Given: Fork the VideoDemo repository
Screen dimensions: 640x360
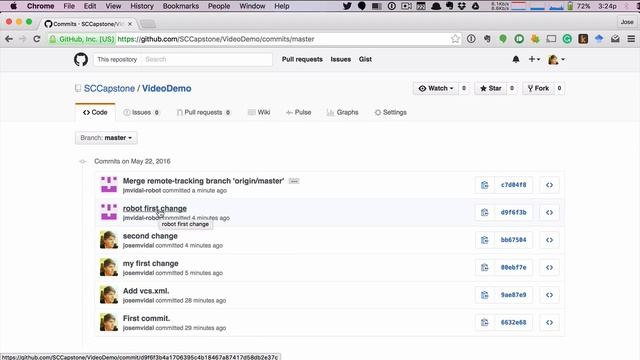Looking at the screenshot, I should click(538, 88).
